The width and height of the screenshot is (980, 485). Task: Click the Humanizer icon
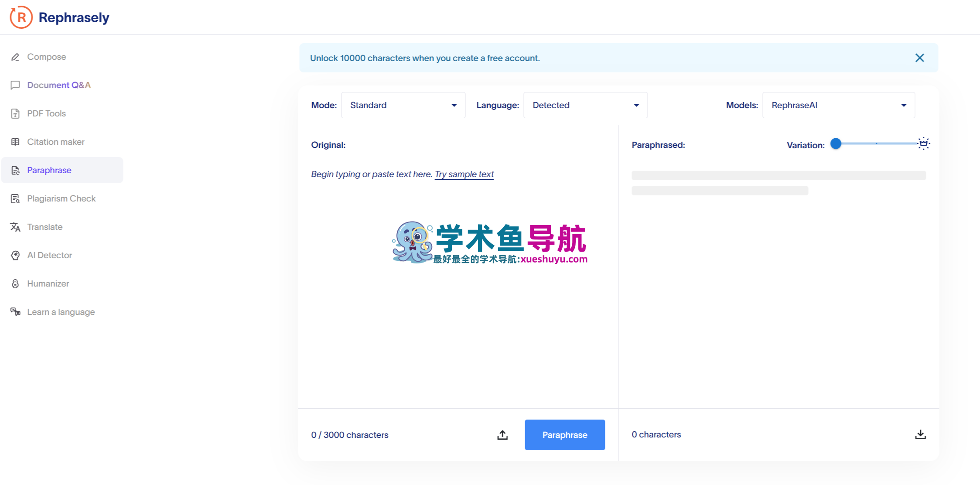tap(15, 283)
